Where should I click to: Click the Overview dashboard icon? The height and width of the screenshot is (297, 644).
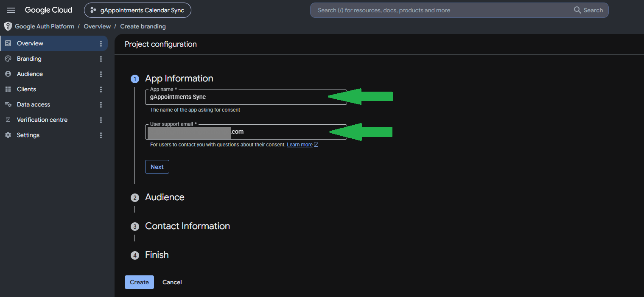tap(8, 43)
